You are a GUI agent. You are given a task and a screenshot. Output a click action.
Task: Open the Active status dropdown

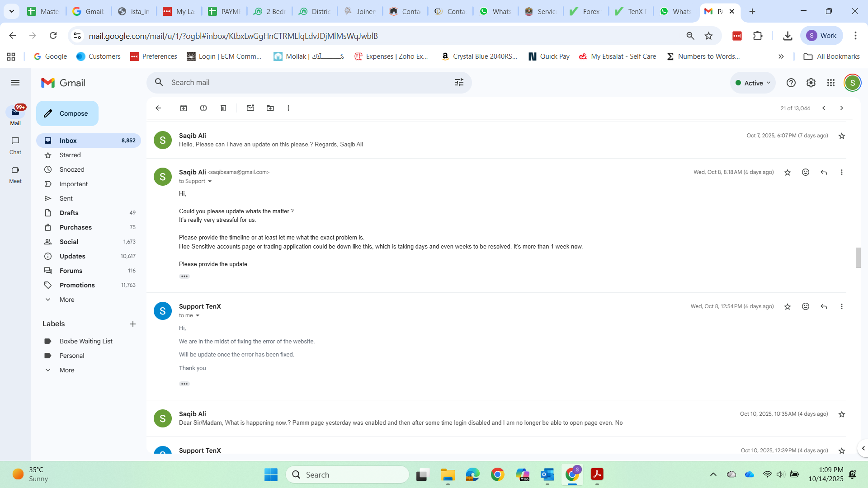(x=753, y=83)
